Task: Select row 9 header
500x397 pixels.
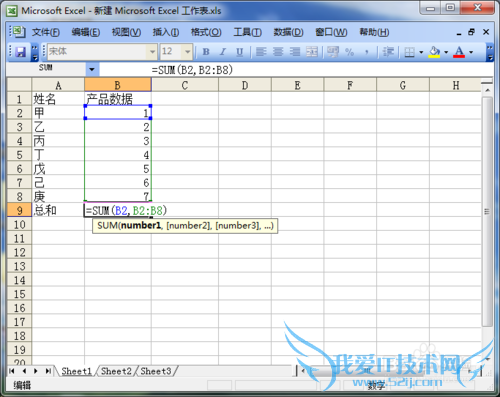Action: pyautogui.click(x=19, y=210)
